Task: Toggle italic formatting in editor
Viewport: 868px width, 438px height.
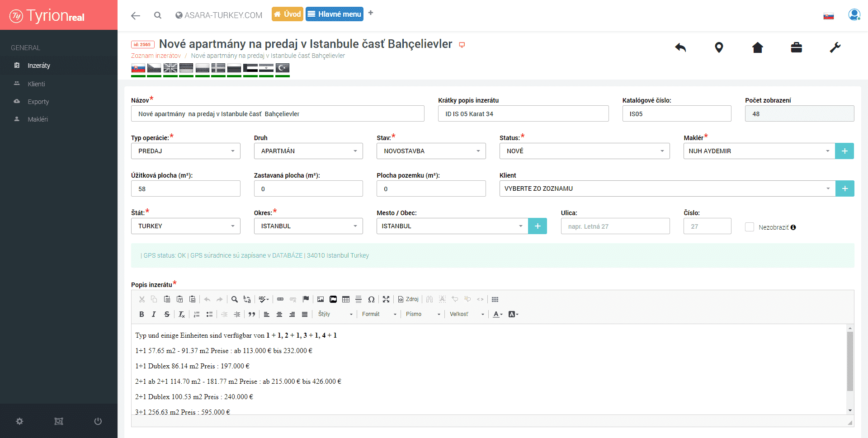Action: pyautogui.click(x=154, y=314)
